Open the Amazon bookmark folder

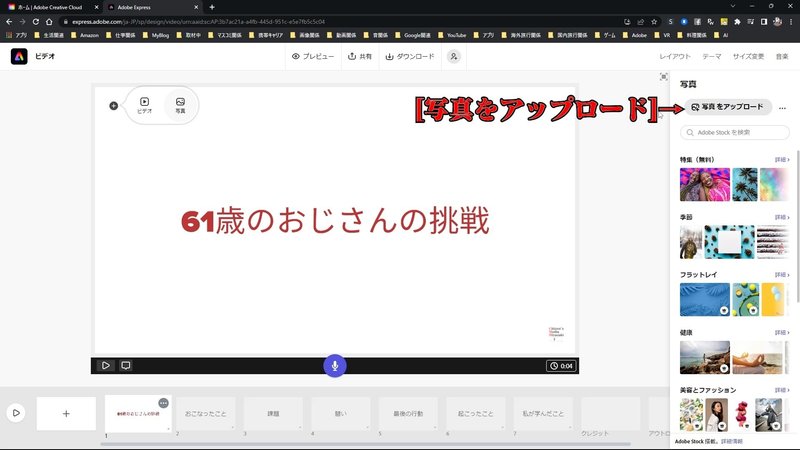(85, 35)
